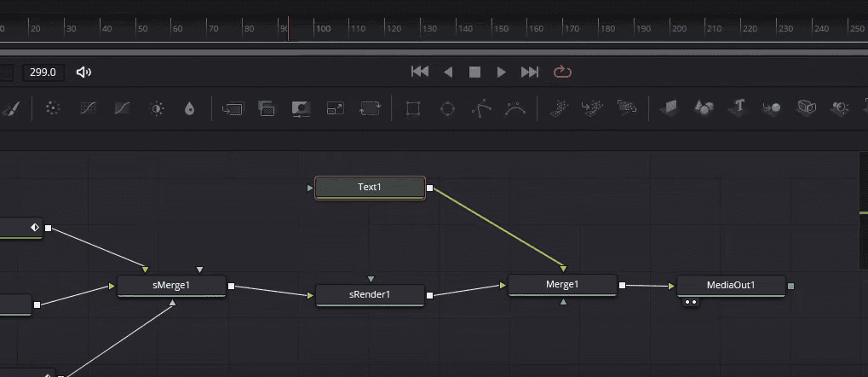Add a Resize node from toolbar
Viewport: 868px width, 377px height.
pos(335,108)
